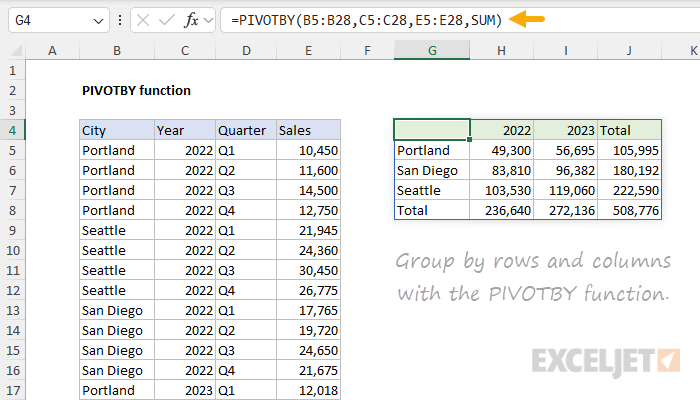Select column A header
The width and height of the screenshot is (700, 400).
[x=52, y=50]
